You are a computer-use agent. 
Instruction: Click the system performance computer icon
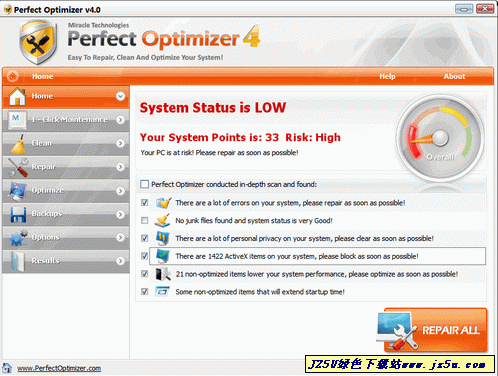pos(163,274)
